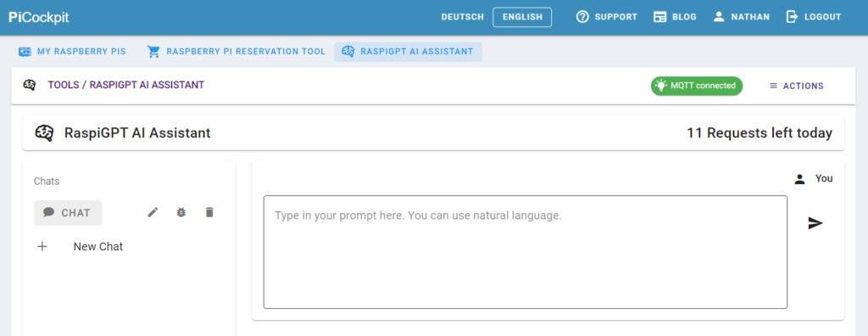868x336 pixels.
Task: Select the Chat conversation button
Action: click(x=68, y=213)
